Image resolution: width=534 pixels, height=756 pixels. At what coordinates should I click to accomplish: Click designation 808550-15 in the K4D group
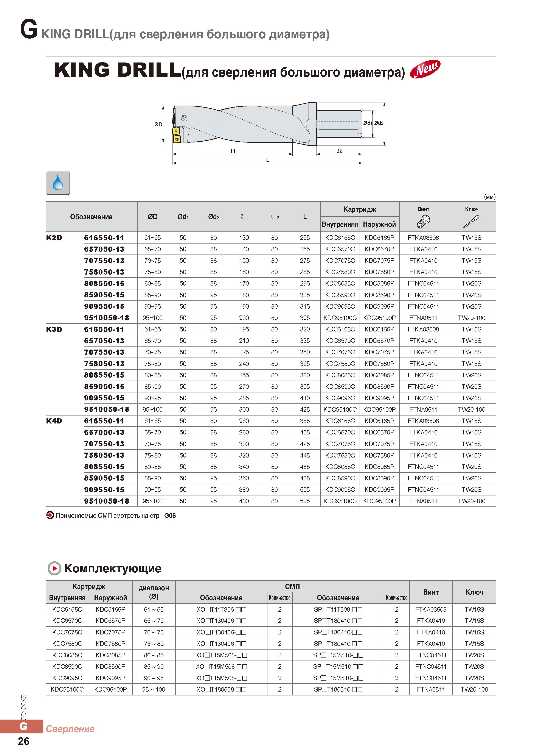104,467
